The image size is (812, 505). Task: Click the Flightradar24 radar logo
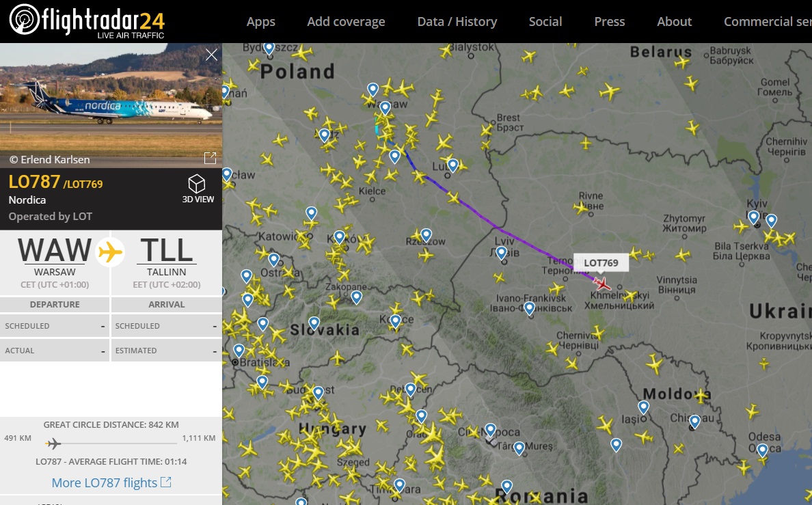click(24, 20)
